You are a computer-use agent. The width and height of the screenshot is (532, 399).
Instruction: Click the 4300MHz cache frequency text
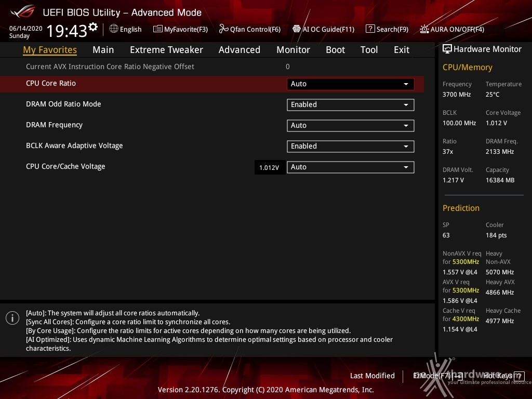pos(466,319)
